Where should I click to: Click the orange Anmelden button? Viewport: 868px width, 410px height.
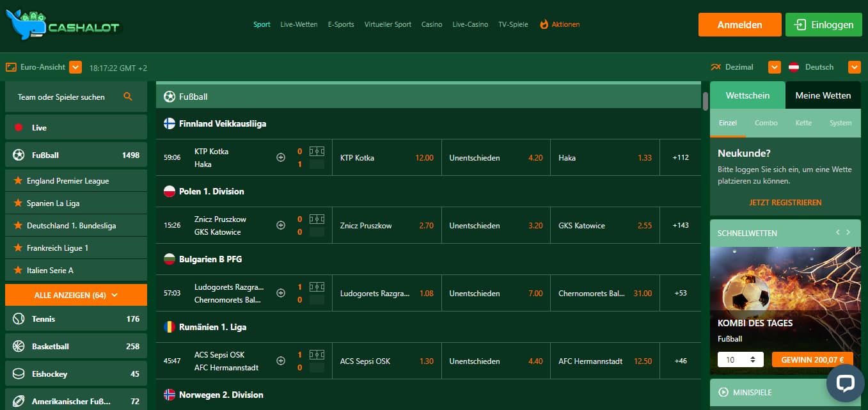point(740,25)
